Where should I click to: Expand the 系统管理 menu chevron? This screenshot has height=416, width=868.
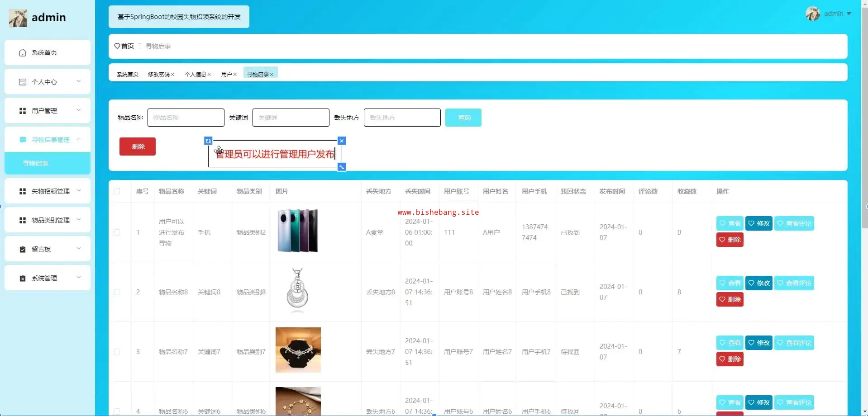coord(79,278)
